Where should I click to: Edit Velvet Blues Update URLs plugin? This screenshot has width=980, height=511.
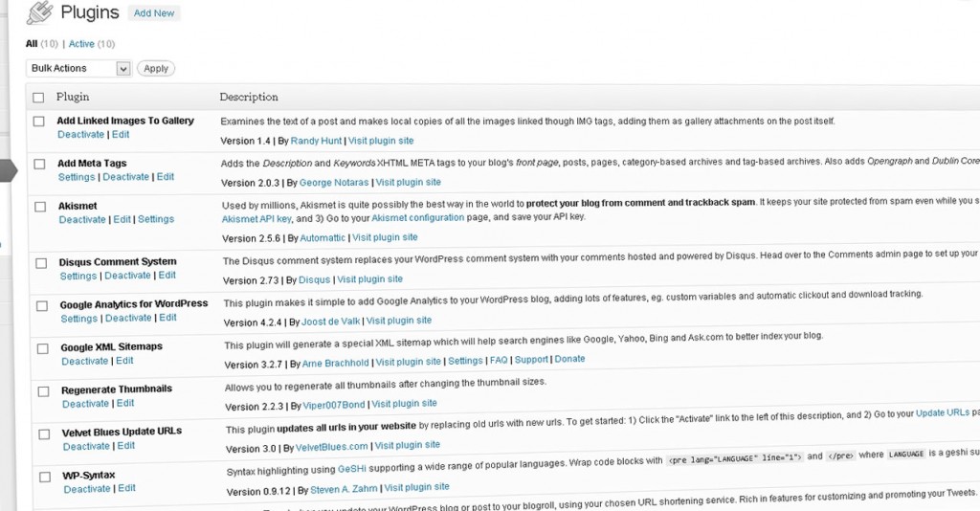click(x=125, y=445)
